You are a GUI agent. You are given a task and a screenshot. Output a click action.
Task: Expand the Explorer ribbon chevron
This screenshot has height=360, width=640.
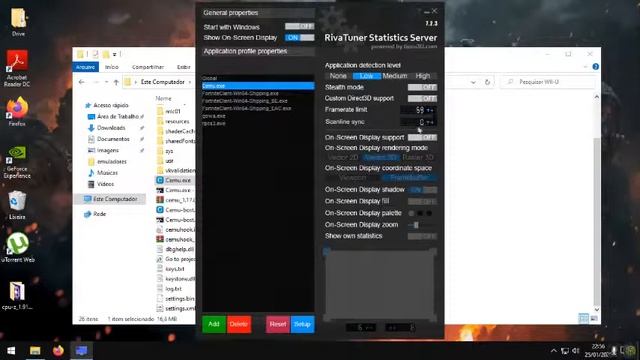pos(585,67)
